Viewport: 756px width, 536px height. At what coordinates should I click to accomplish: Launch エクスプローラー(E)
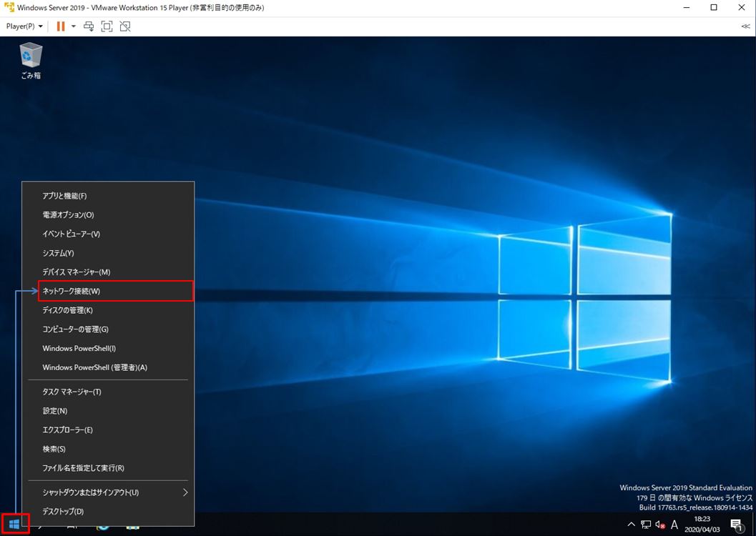click(108, 430)
